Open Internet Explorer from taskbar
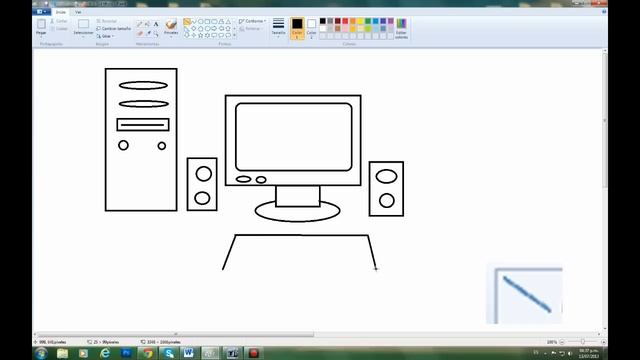The image size is (640, 360). tap(105, 353)
